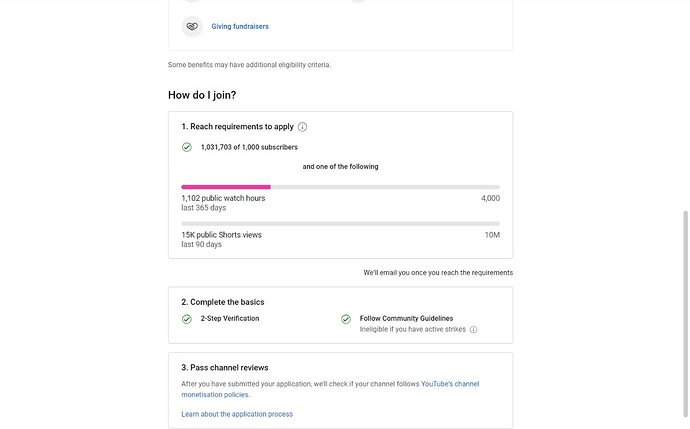Click the Giving fundraisers heart icon
This screenshot has height=429, width=690.
click(x=192, y=26)
